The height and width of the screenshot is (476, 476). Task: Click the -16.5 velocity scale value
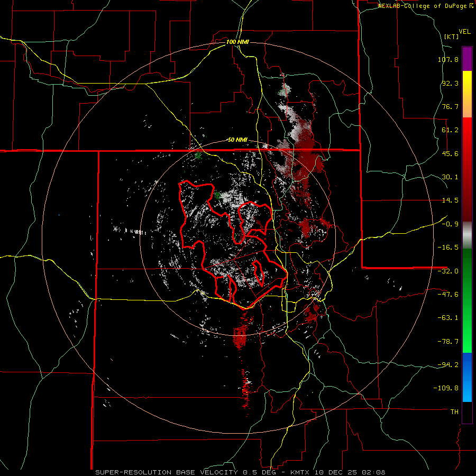click(448, 248)
